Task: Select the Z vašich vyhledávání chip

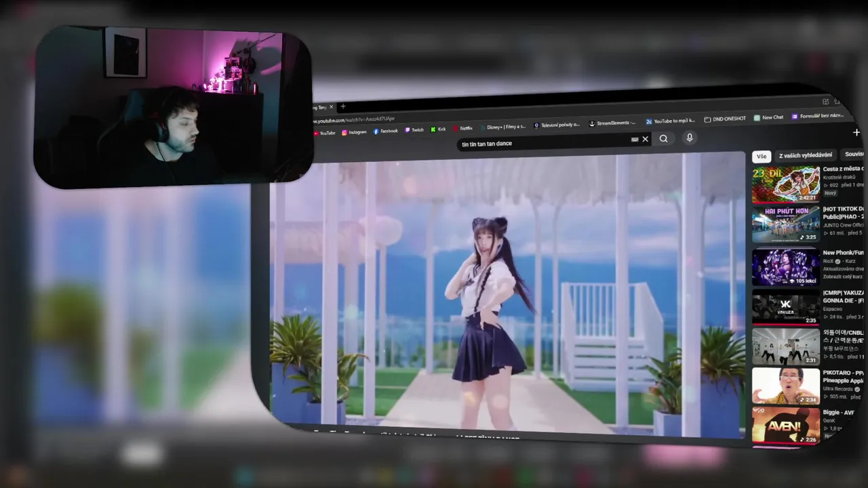Action: [x=806, y=155]
